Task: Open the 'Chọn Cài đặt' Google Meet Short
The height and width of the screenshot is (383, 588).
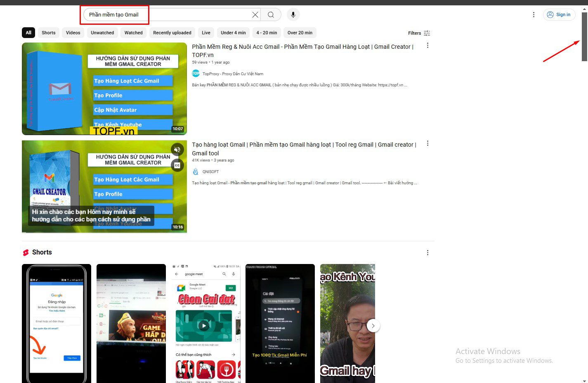Action: [206, 324]
